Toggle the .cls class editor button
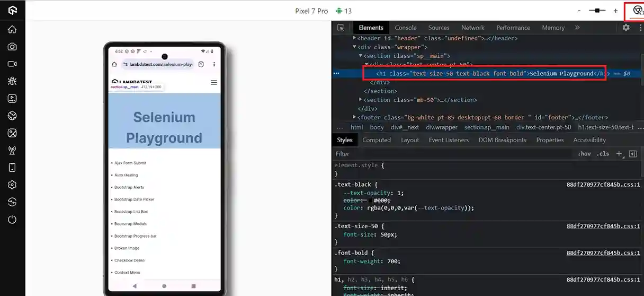This screenshot has width=644, height=296. click(603, 154)
